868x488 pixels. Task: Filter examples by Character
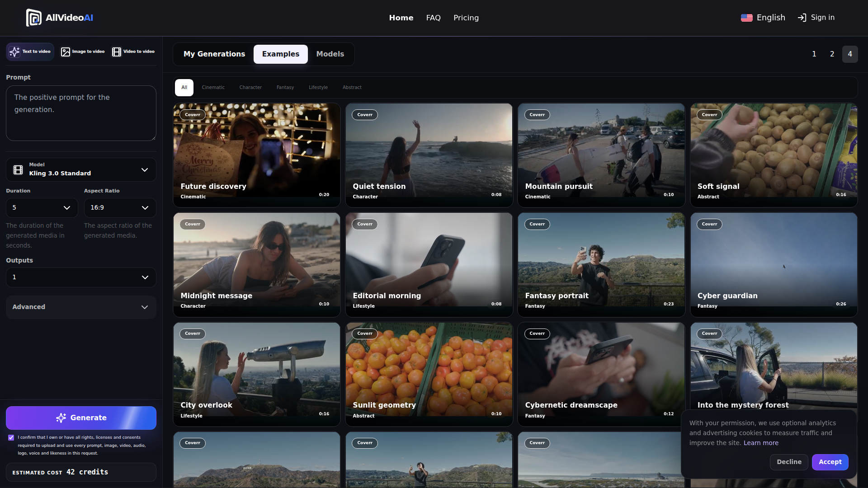tap(250, 88)
